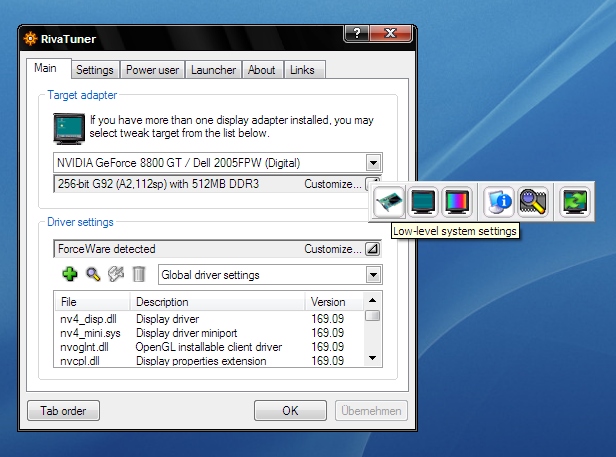Click 'OpenGL installable client driver' text

[209, 347]
